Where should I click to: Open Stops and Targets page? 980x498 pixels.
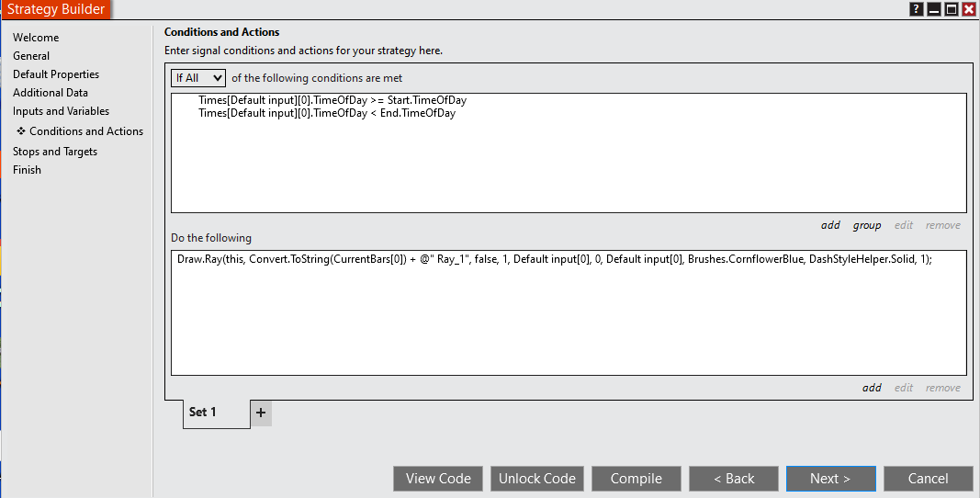55,152
